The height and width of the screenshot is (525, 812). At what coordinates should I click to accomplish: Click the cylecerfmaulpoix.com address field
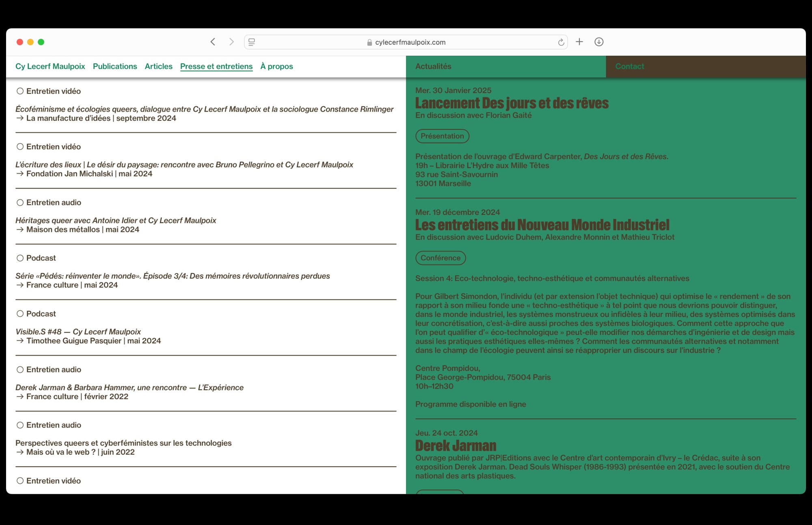[410, 42]
